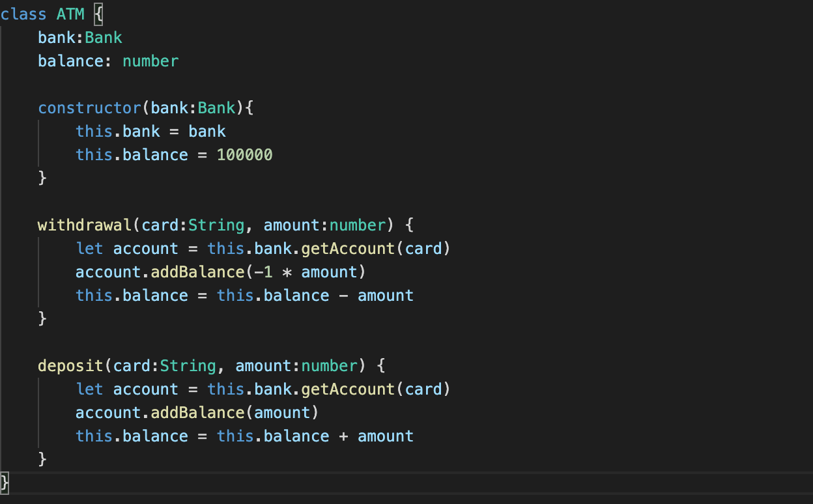Click "Bank" type in the bank:Bank declaration
This screenshot has height=504, width=813.
pyautogui.click(x=104, y=37)
